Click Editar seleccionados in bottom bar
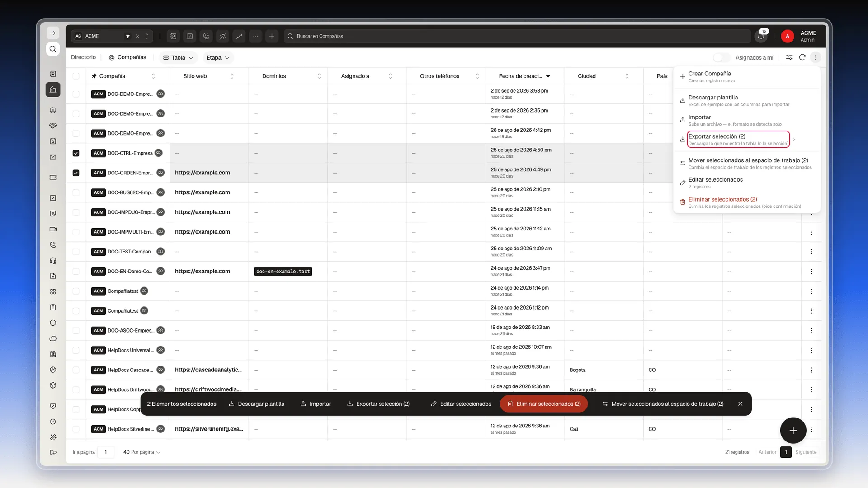The height and width of the screenshot is (488, 868). (461, 404)
